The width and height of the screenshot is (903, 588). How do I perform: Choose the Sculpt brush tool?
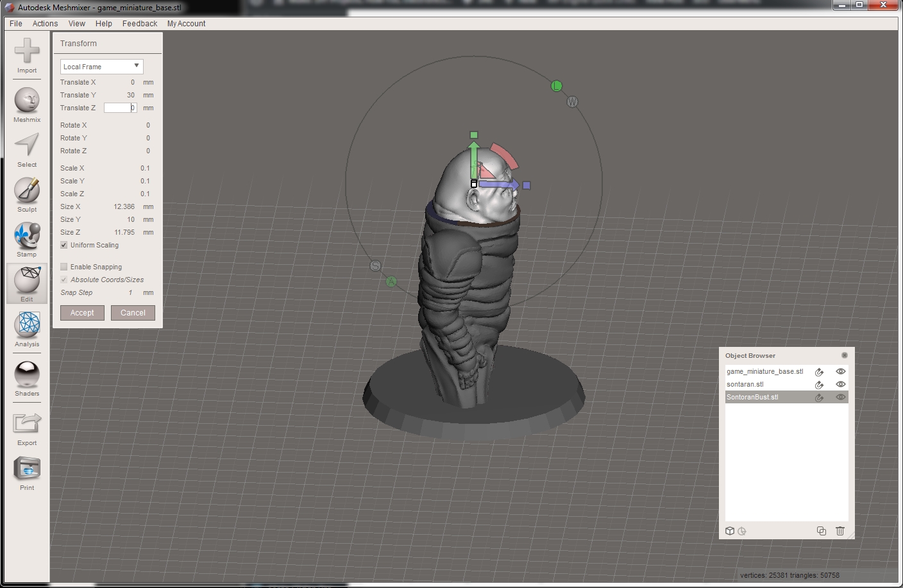pyautogui.click(x=27, y=194)
